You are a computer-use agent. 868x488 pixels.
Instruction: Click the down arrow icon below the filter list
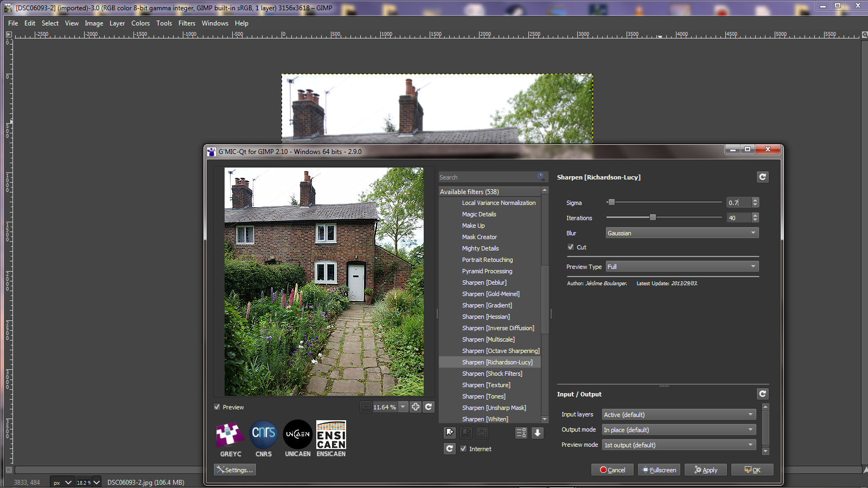[538, 432]
